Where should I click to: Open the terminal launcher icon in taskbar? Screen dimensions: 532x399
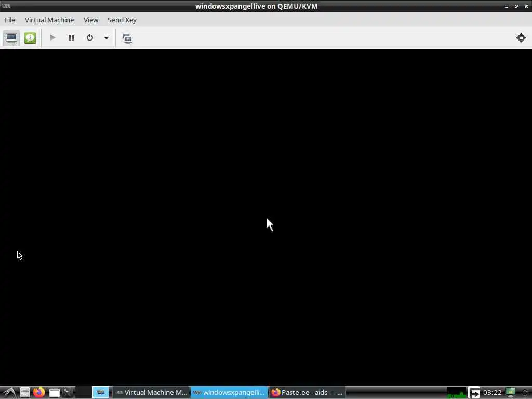68,393
